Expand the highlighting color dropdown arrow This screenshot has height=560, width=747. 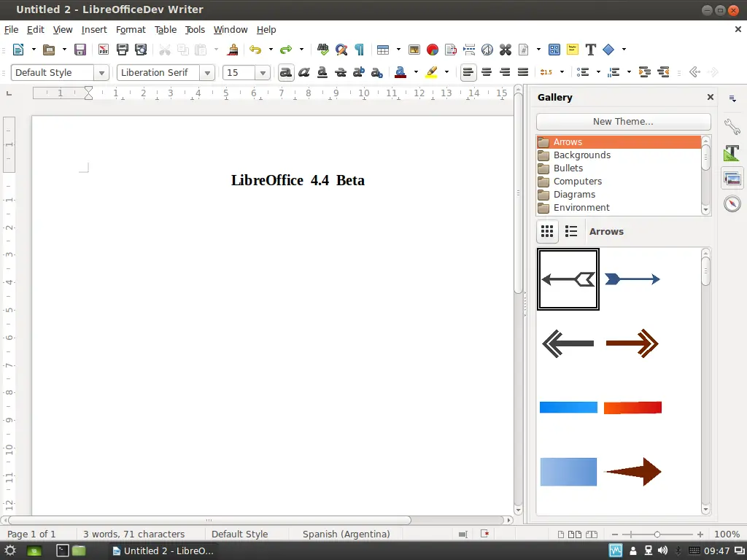pos(446,72)
